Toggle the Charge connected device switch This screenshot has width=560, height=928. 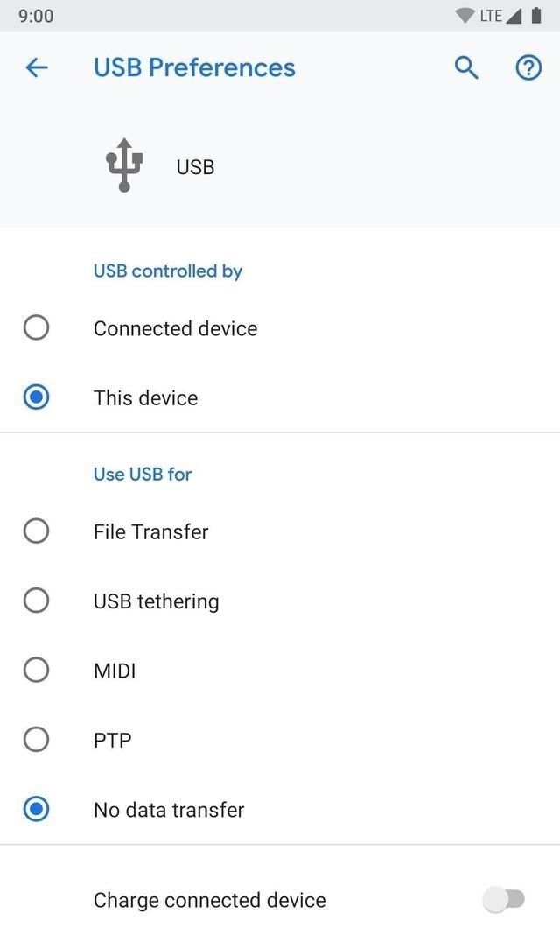tap(505, 899)
